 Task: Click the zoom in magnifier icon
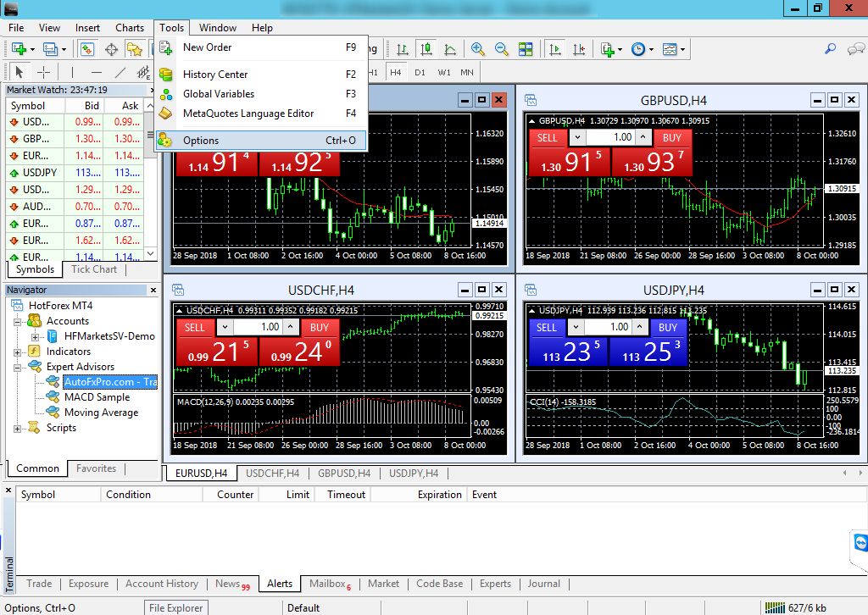pyautogui.click(x=478, y=49)
